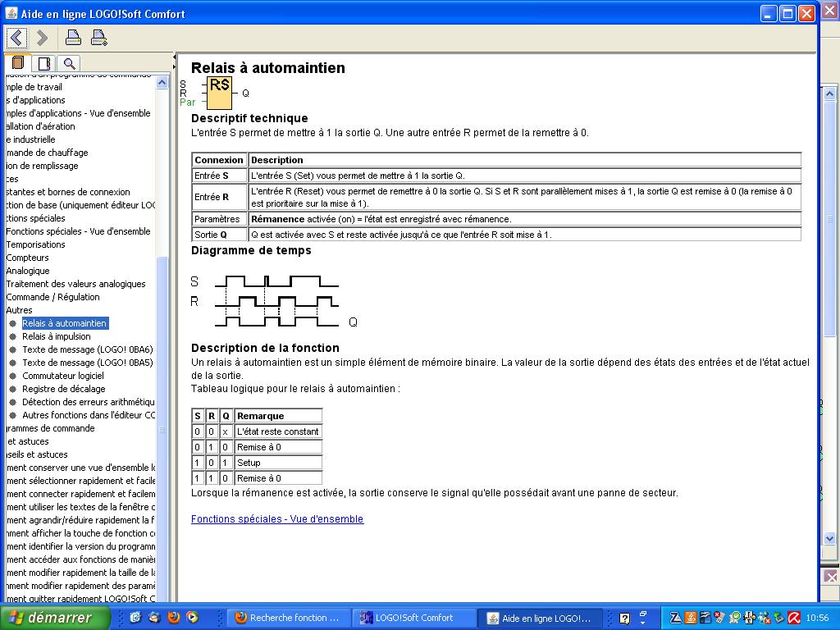Click the Sortie Q table cell
This screenshot has width=840, height=630.
(x=219, y=235)
